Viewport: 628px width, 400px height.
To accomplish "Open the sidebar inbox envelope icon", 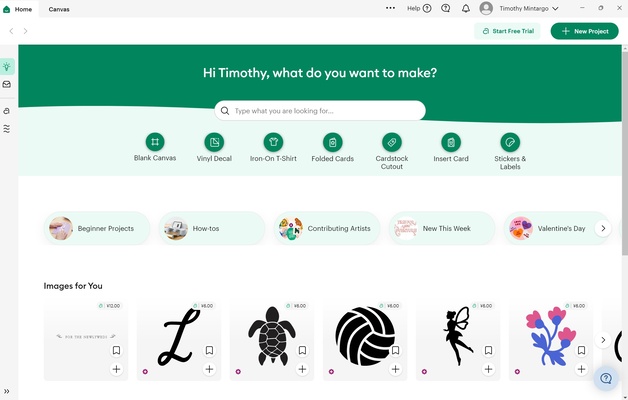I will pos(7,84).
